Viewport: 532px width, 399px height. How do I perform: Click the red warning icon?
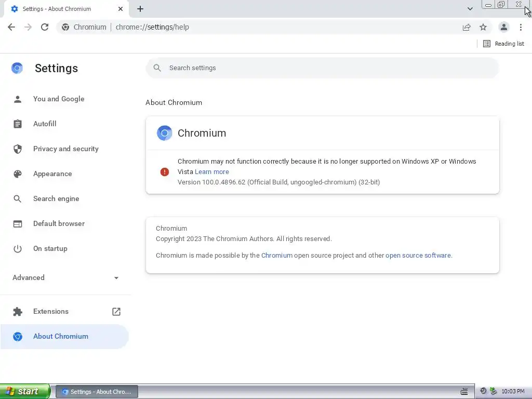click(x=165, y=172)
